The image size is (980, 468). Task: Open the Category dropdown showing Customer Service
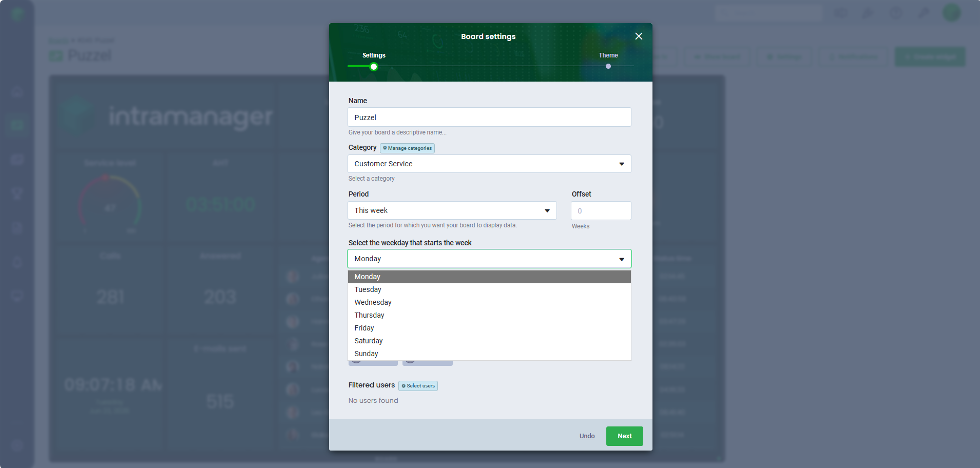point(489,164)
